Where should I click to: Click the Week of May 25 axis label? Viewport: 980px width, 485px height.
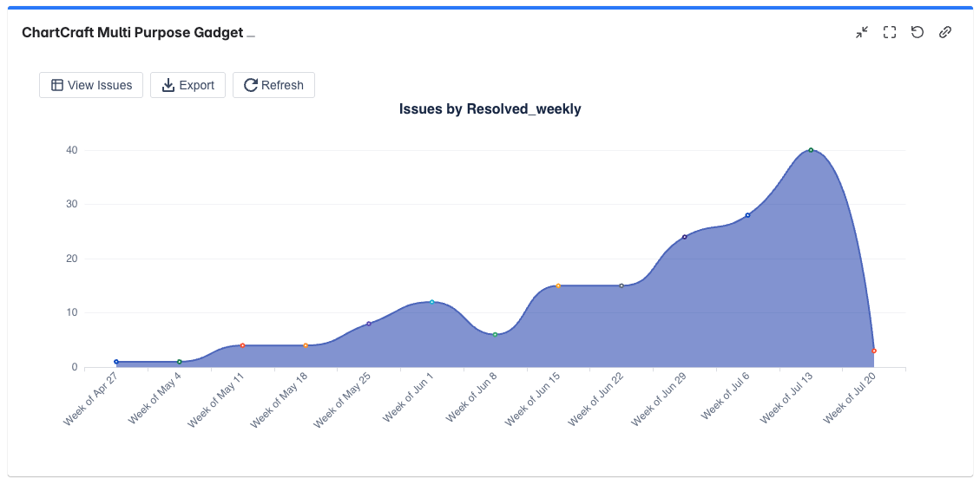[343, 399]
